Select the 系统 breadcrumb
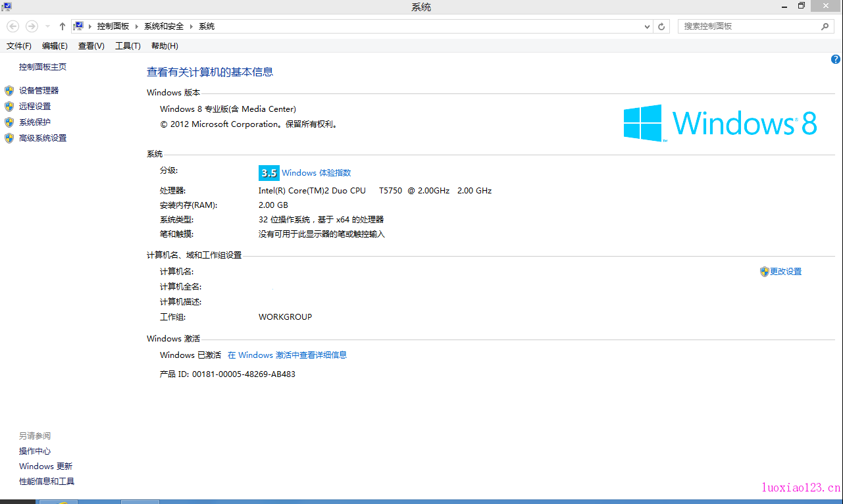The width and height of the screenshot is (843, 504). pyautogui.click(x=207, y=26)
